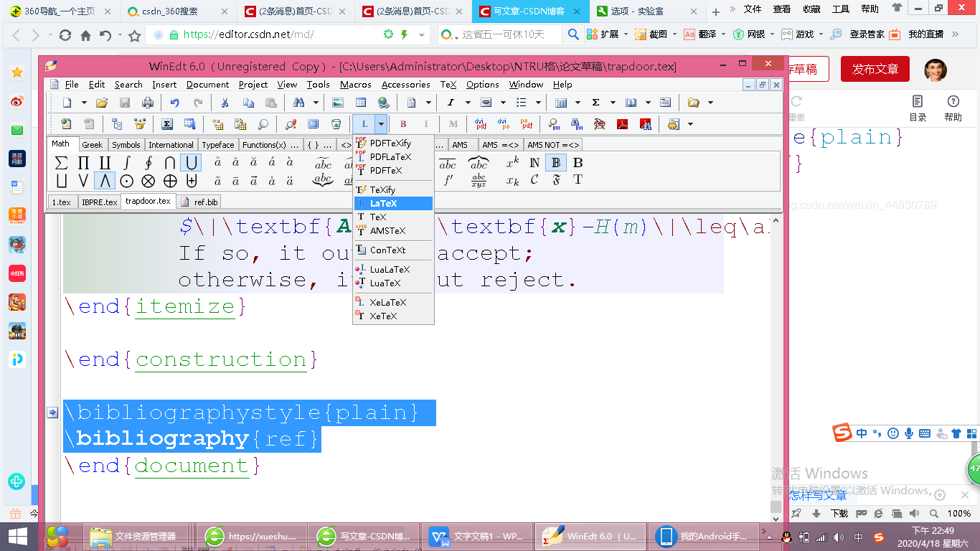The width and height of the screenshot is (980, 551).
Task: Switch to the ref.bib document tab
Action: (200, 202)
